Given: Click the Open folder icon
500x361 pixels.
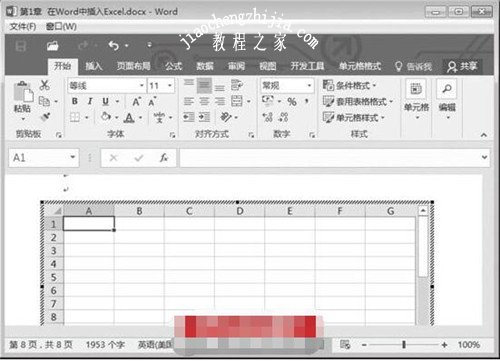Looking at the screenshot, I should pos(52,46).
